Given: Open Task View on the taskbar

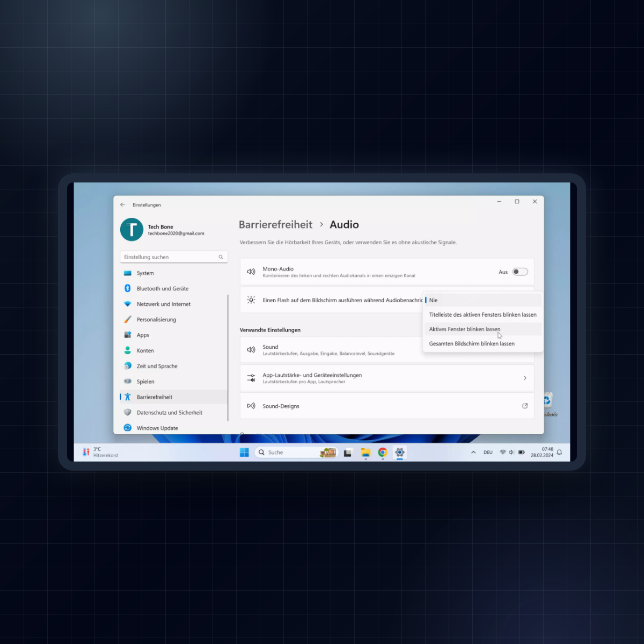Looking at the screenshot, I should pyautogui.click(x=348, y=452).
